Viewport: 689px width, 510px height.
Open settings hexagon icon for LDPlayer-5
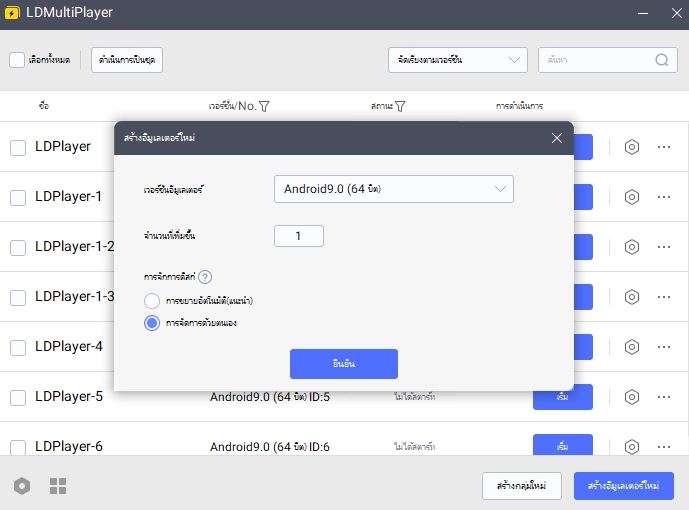[x=631, y=397]
